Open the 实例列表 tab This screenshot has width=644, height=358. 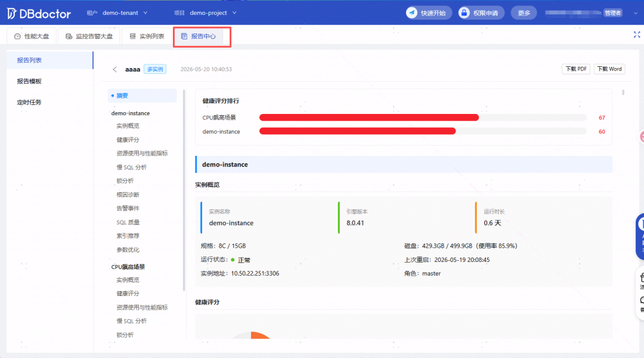(x=147, y=36)
